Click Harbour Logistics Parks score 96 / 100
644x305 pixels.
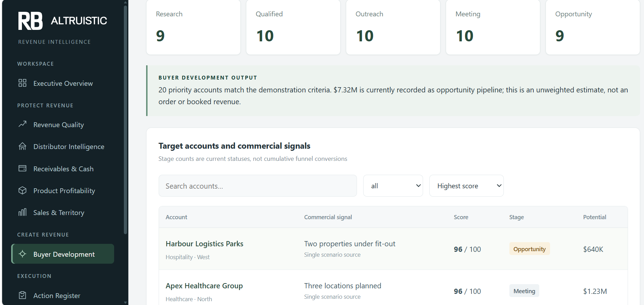(x=467, y=249)
